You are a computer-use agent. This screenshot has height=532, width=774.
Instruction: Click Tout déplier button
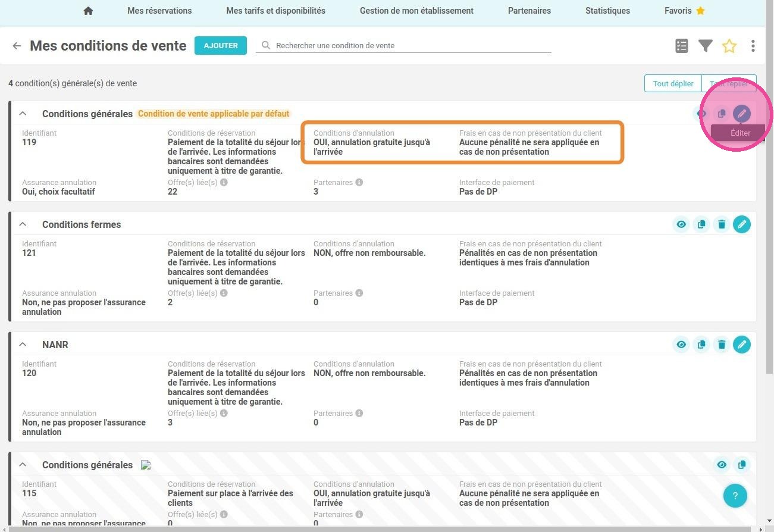tap(673, 83)
